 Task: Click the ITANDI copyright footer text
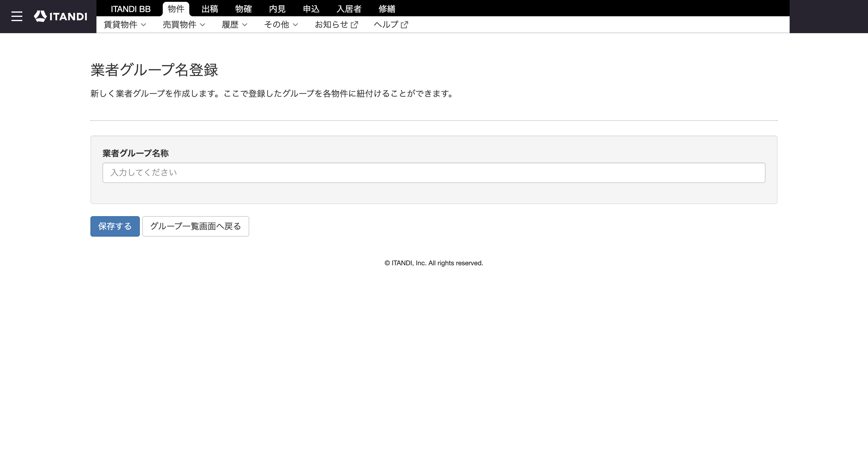434,263
